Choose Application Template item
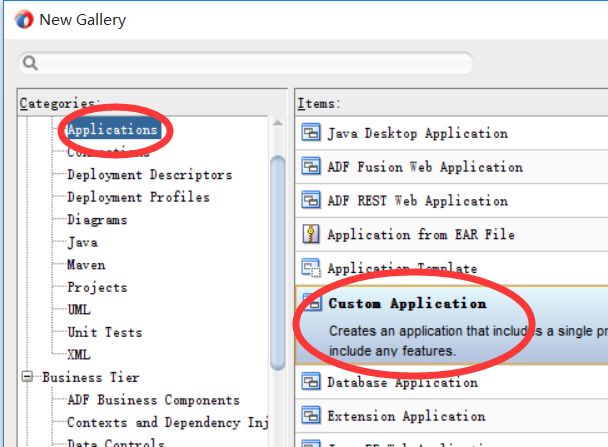Image resolution: width=608 pixels, height=447 pixels. 451,268
